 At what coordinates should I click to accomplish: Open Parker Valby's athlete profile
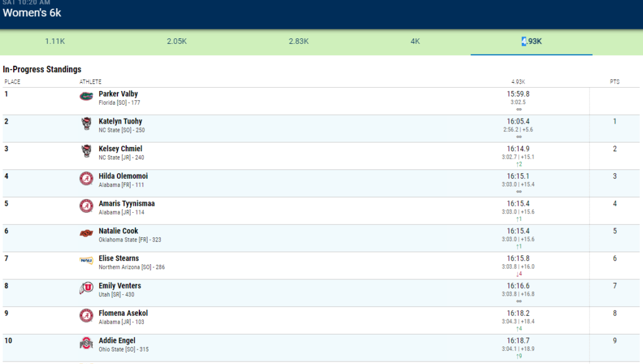click(x=118, y=94)
